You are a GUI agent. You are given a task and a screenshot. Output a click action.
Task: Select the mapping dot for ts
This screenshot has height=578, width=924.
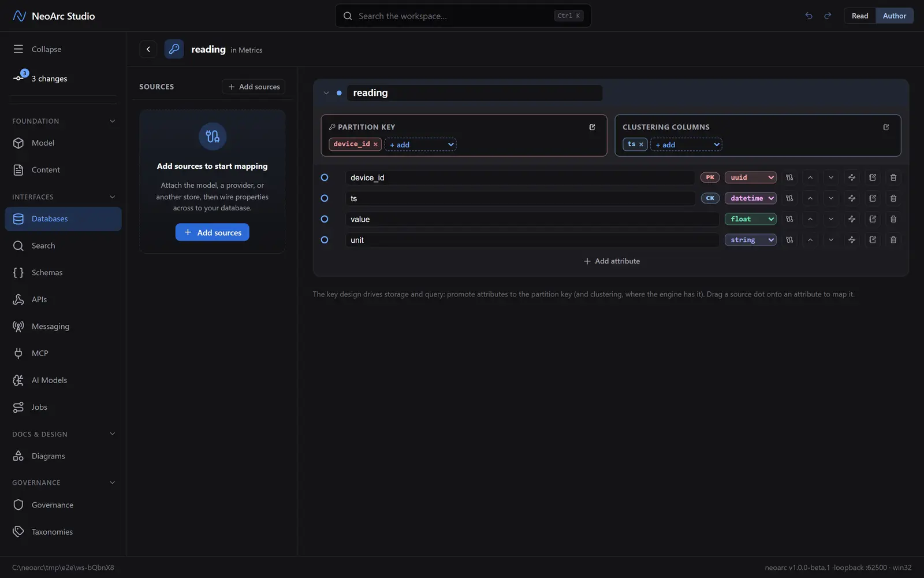pos(325,198)
